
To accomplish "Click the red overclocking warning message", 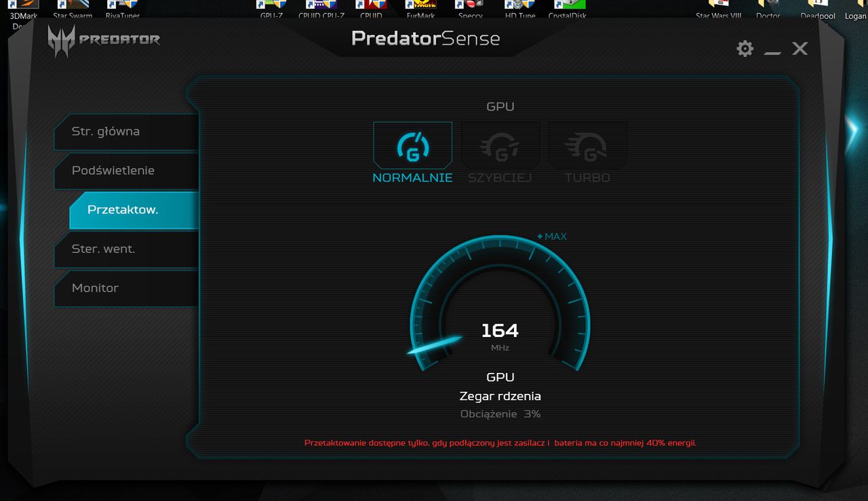I will pos(500,443).
